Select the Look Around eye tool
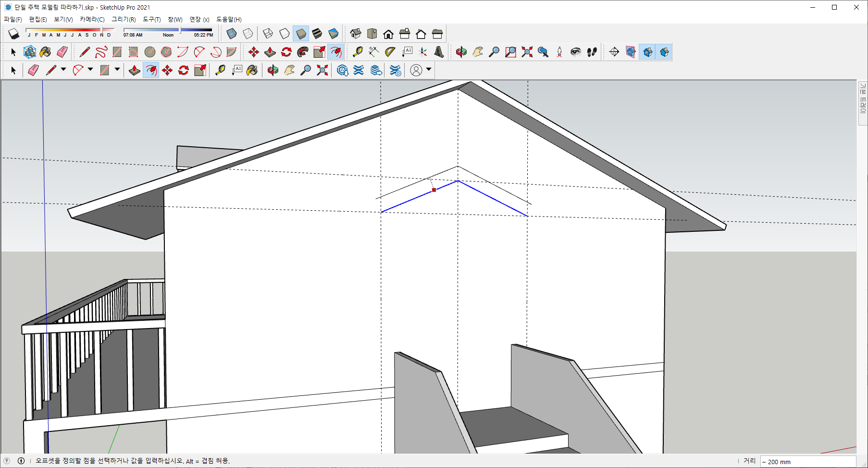This screenshot has width=868, height=468. click(576, 52)
